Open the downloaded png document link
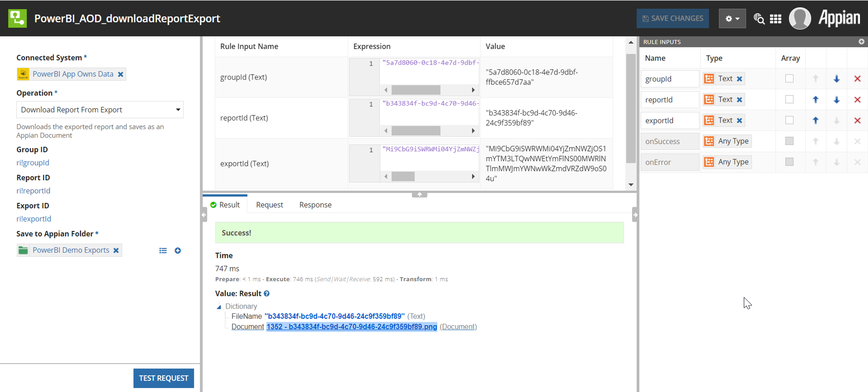 pos(351,327)
